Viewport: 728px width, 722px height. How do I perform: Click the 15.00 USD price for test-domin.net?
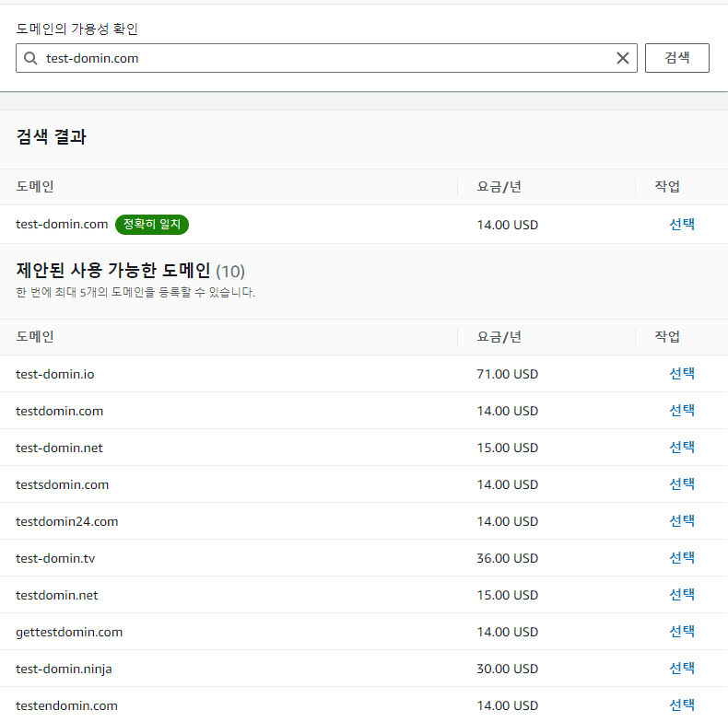[508, 448]
